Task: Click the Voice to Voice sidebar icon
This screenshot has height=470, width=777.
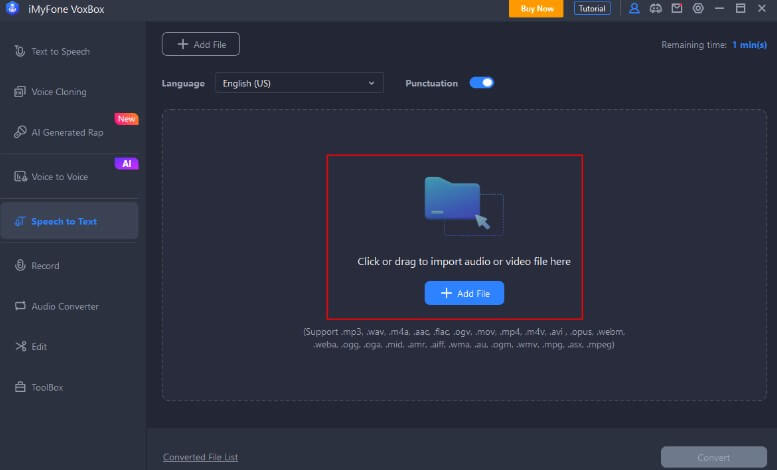Action: coord(20,176)
